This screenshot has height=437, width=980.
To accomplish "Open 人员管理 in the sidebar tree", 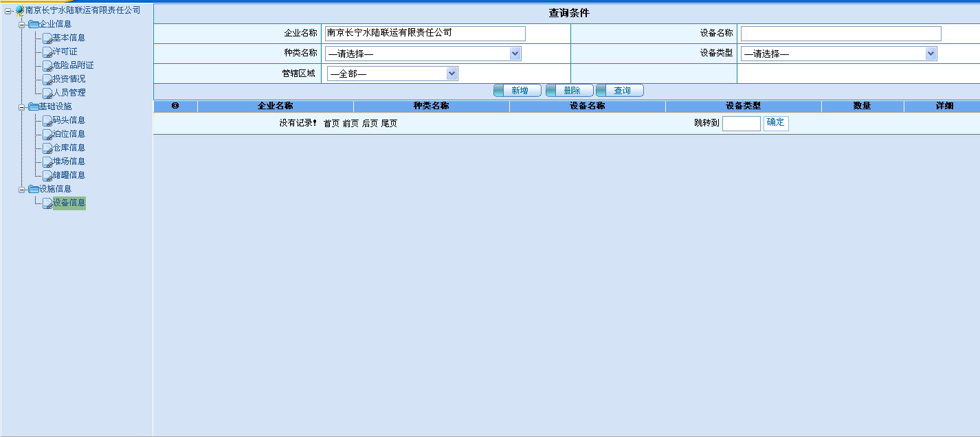I will tap(69, 93).
